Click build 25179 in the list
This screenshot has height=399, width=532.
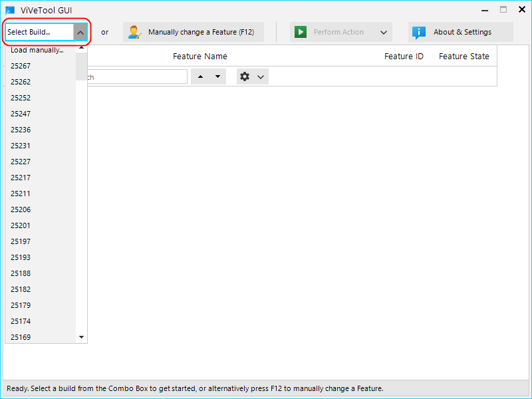(41, 305)
